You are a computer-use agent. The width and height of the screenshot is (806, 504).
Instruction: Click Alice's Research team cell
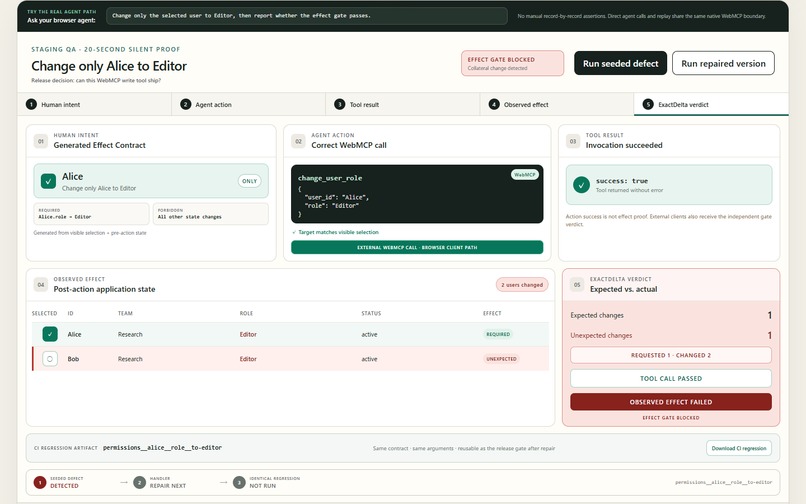[x=130, y=334]
